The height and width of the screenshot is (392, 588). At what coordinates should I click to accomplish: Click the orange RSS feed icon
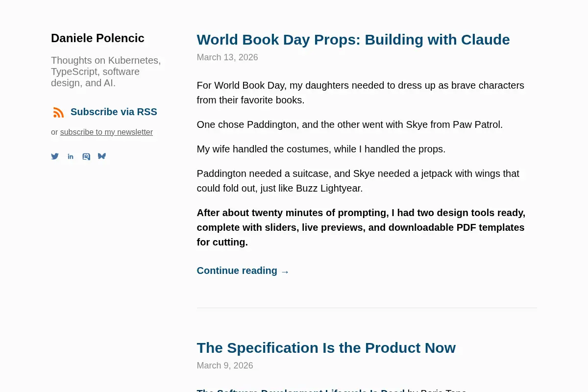[59, 112]
